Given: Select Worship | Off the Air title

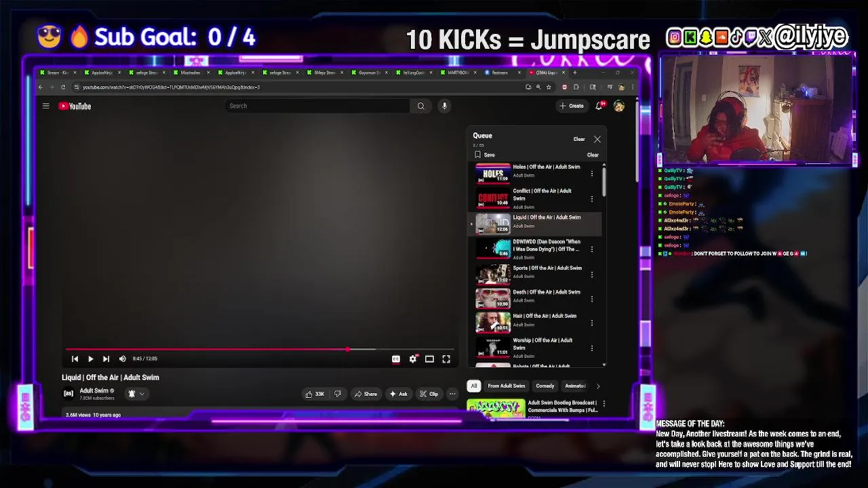Looking at the screenshot, I should point(542,344).
